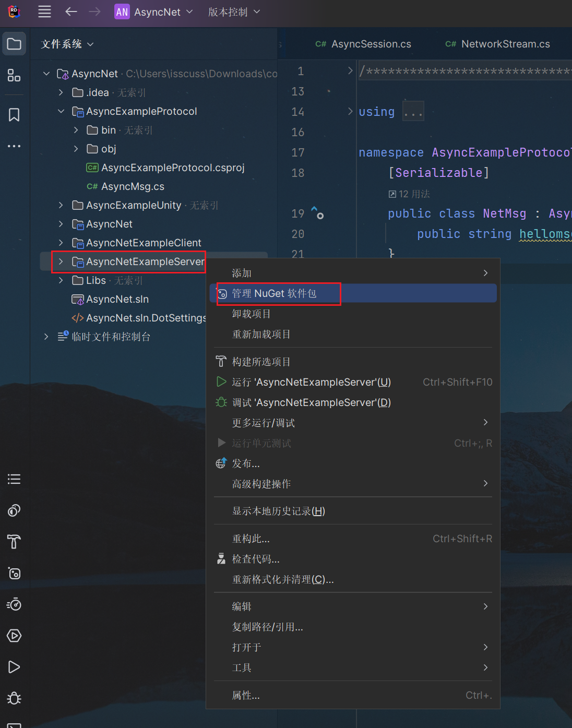Expand the .idea folder

tap(61, 92)
